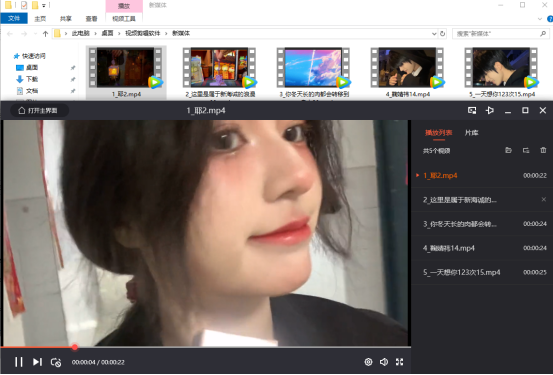Skip to the next video
This screenshot has height=375, width=553.
coord(37,362)
